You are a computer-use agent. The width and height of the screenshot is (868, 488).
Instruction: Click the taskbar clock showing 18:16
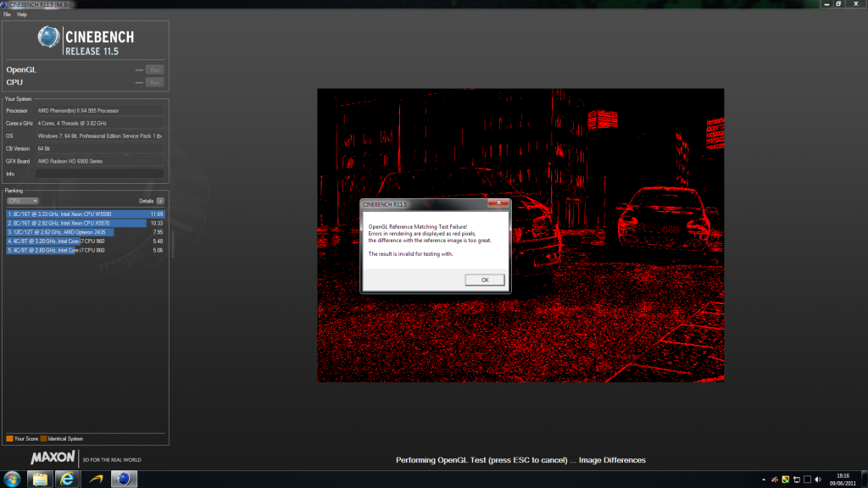(x=843, y=480)
